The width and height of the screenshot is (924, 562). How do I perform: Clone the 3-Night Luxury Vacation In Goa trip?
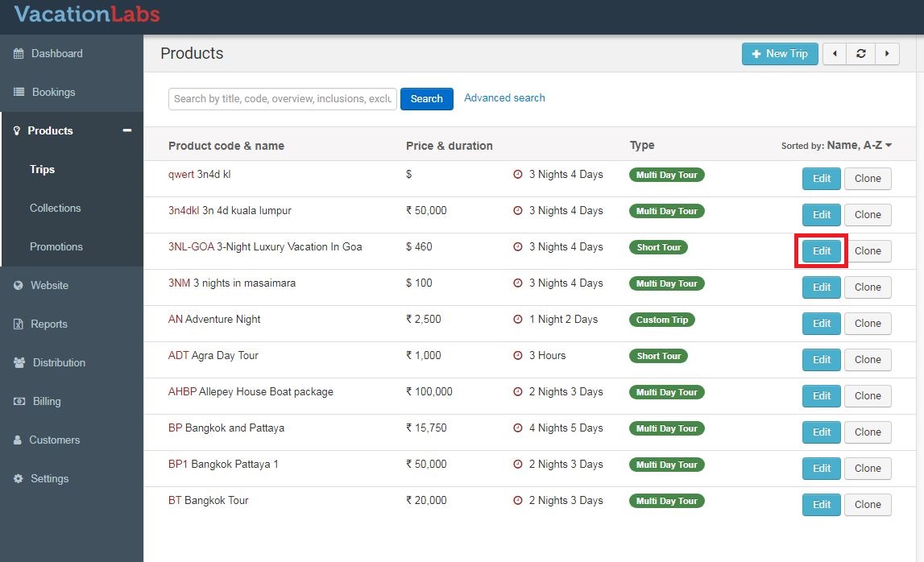(x=868, y=251)
